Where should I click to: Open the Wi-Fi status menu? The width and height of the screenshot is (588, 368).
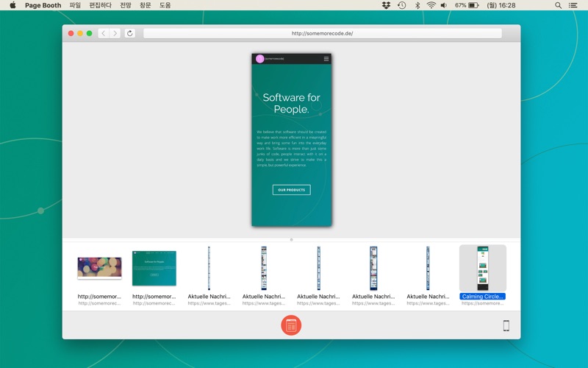click(x=431, y=5)
